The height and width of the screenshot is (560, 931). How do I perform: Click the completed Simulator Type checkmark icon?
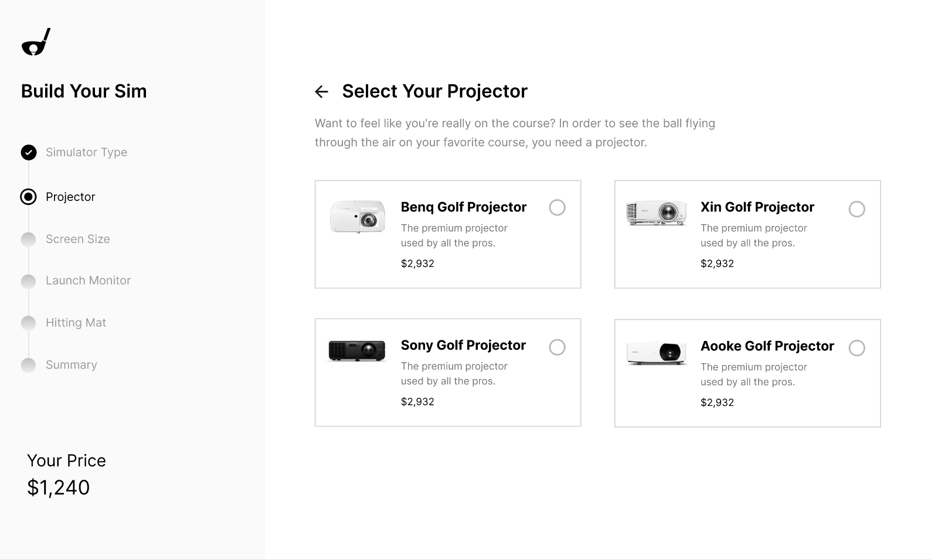pyautogui.click(x=29, y=152)
